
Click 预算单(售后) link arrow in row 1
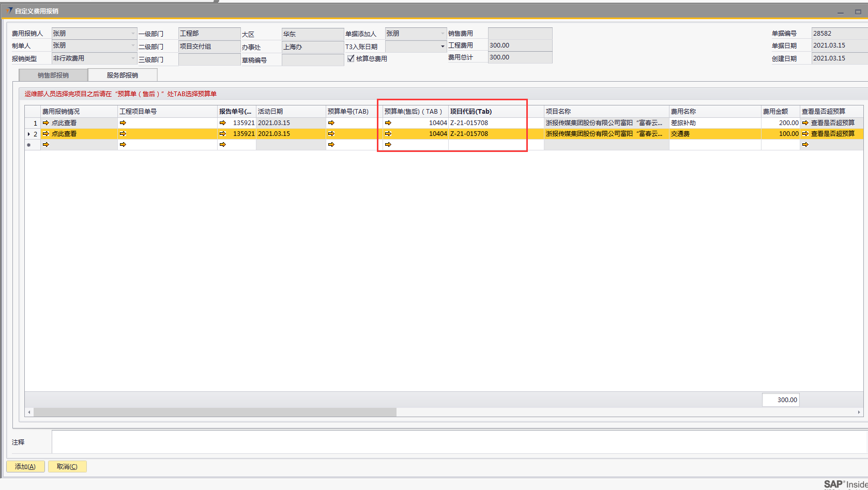tap(388, 123)
